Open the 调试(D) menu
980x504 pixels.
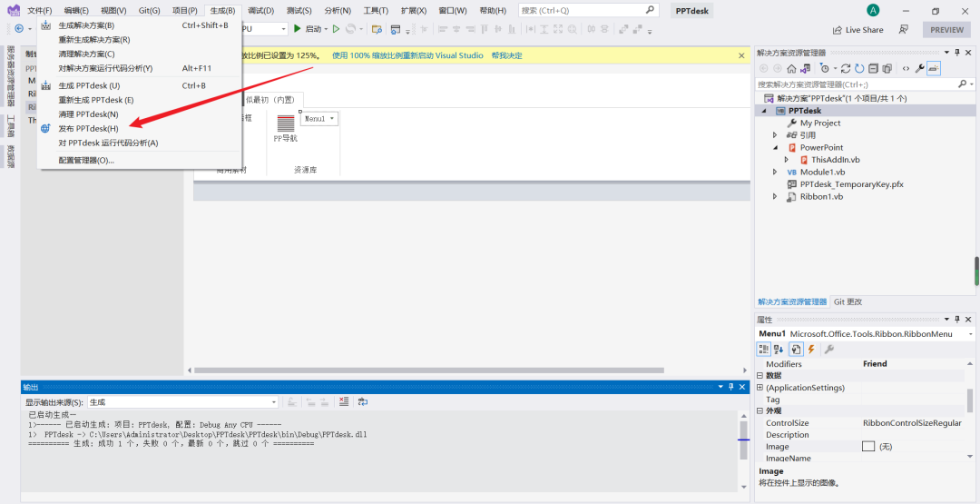(260, 11)
